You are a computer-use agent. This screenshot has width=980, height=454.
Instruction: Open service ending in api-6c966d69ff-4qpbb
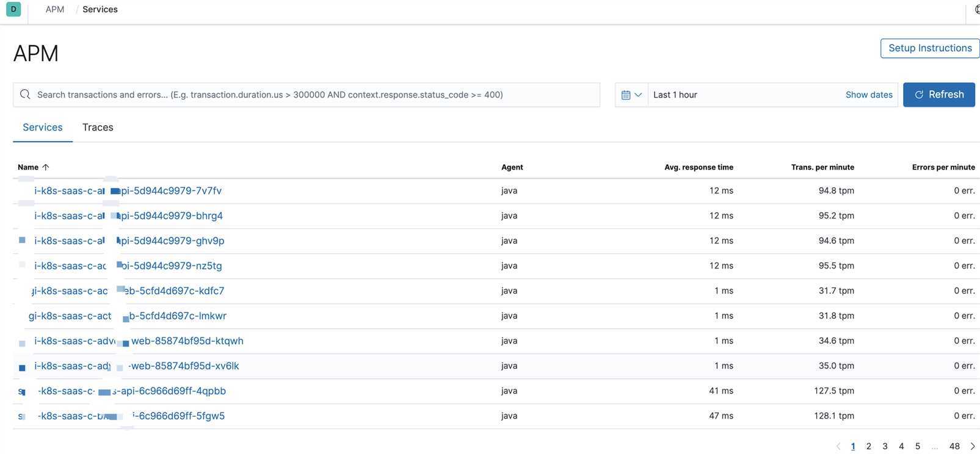(x=122, y=391)
